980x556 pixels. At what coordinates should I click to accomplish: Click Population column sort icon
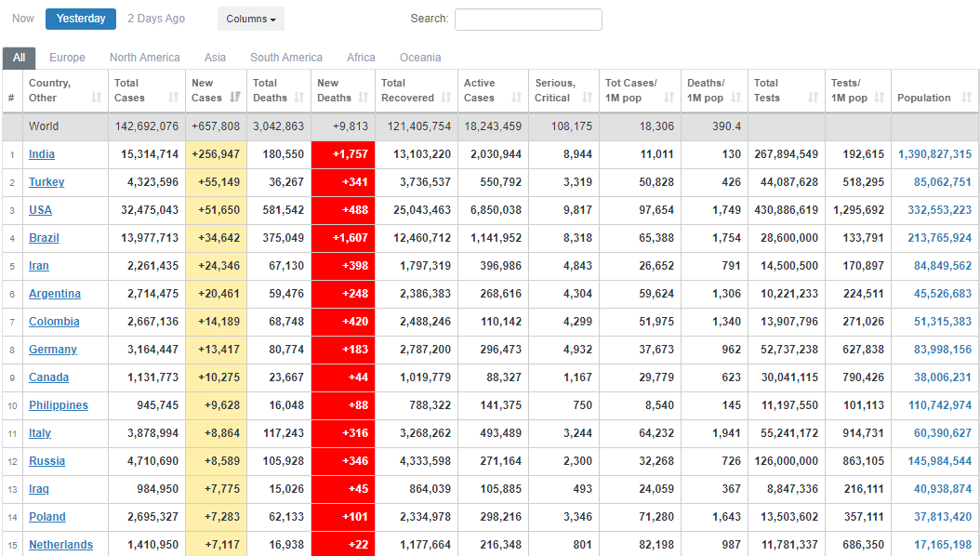(967, 98)
